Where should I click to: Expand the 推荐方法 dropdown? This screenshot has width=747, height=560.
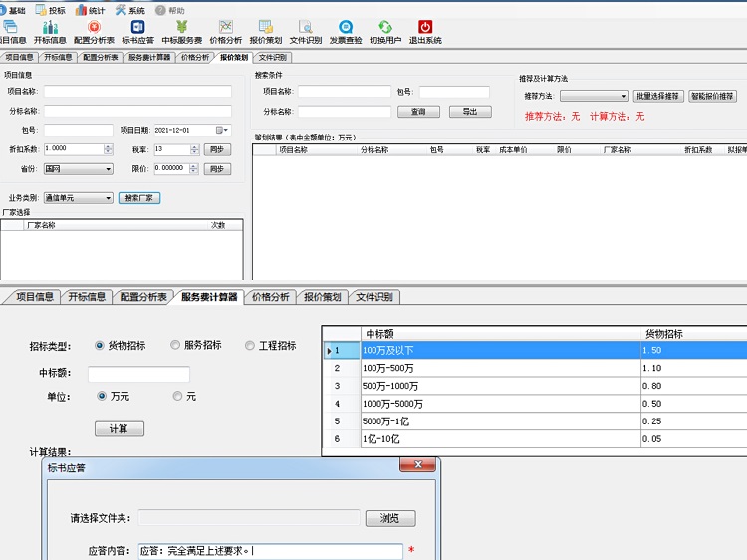tap(624, 96)
